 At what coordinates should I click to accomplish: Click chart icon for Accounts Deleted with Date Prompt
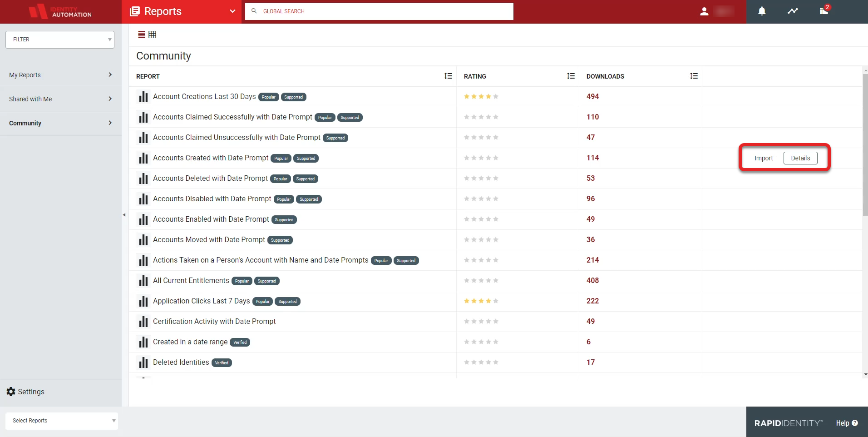143,179
